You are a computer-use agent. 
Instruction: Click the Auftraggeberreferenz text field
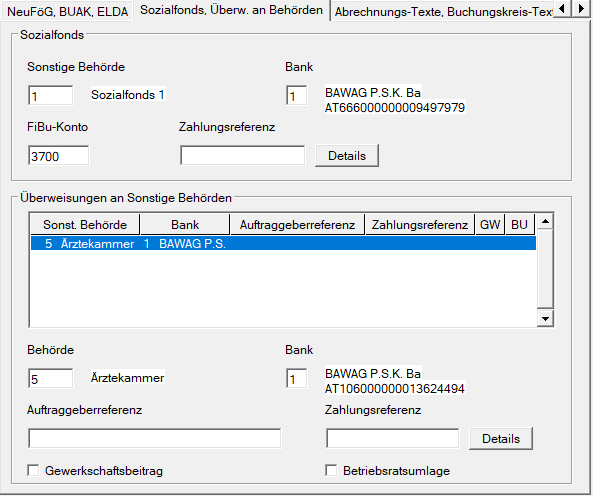pos(155,439)
